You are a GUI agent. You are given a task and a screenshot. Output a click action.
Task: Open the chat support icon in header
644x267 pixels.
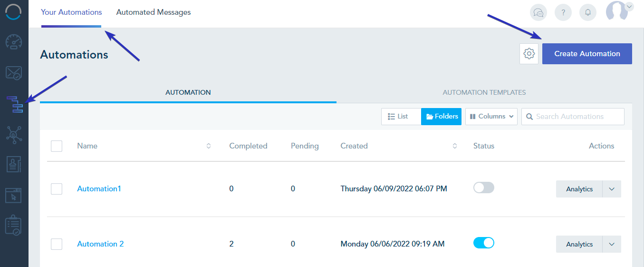click(x=538, y=13)
